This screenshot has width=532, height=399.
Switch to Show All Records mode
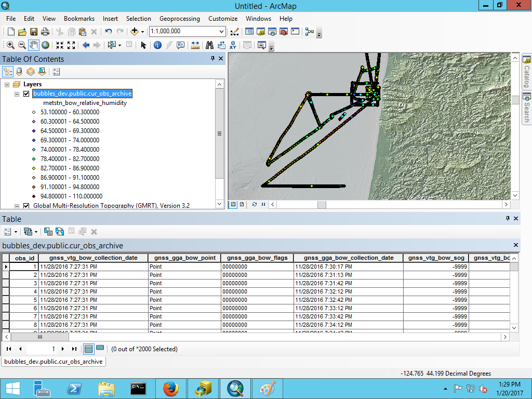(88, 349)
